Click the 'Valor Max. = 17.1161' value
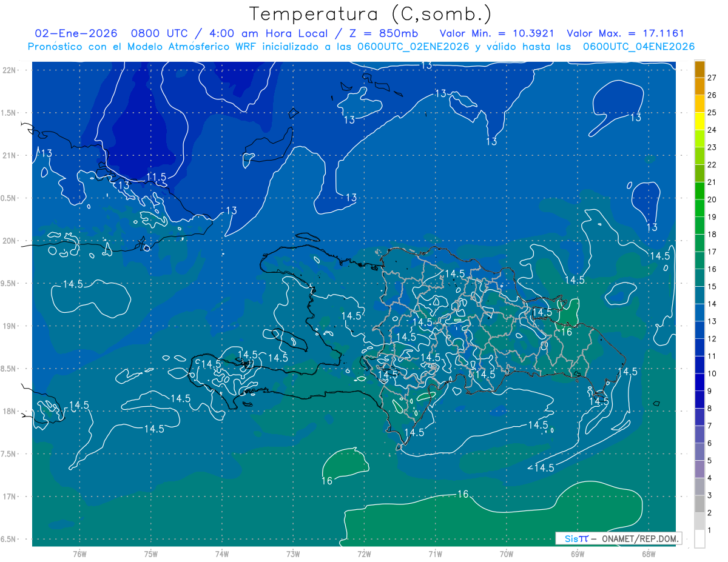Viewport: 728px width, 562px height. [x=625, y=33]
